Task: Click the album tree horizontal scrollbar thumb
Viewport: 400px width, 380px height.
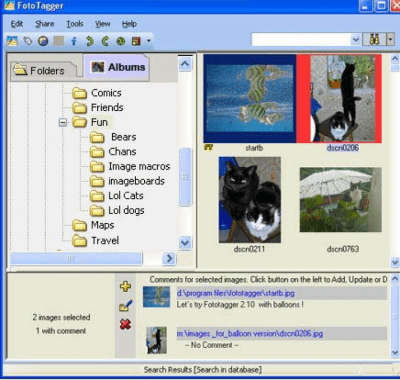Action: (x=76, y=258)
